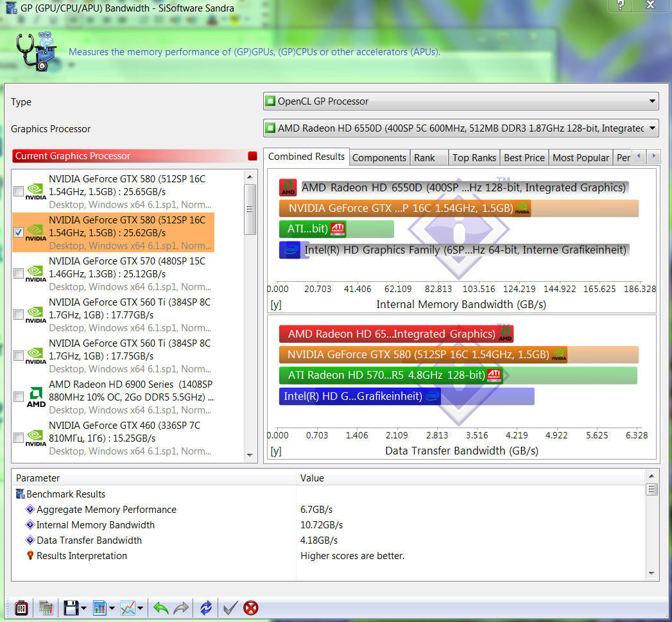Click the line graph icon in bottom toolbar

point(128,608)
